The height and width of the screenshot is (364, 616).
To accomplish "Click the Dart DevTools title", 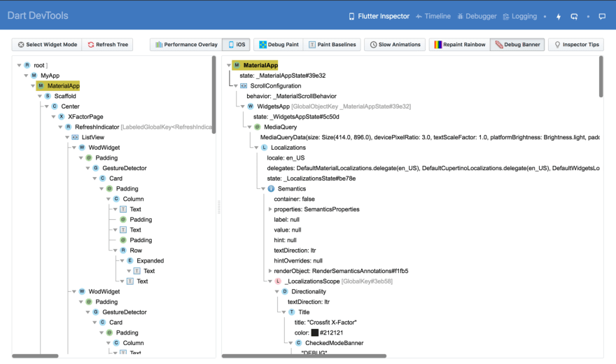I will [x=38, y=15].
